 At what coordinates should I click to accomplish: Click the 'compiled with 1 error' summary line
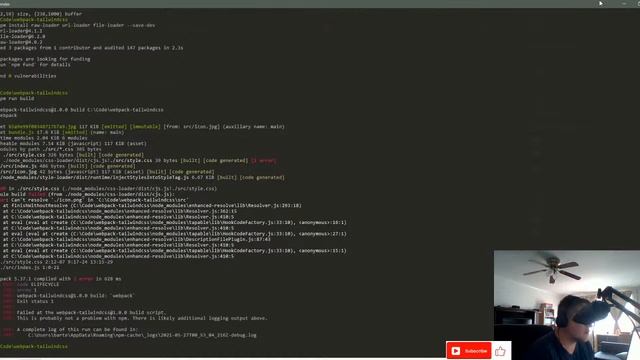60,279
